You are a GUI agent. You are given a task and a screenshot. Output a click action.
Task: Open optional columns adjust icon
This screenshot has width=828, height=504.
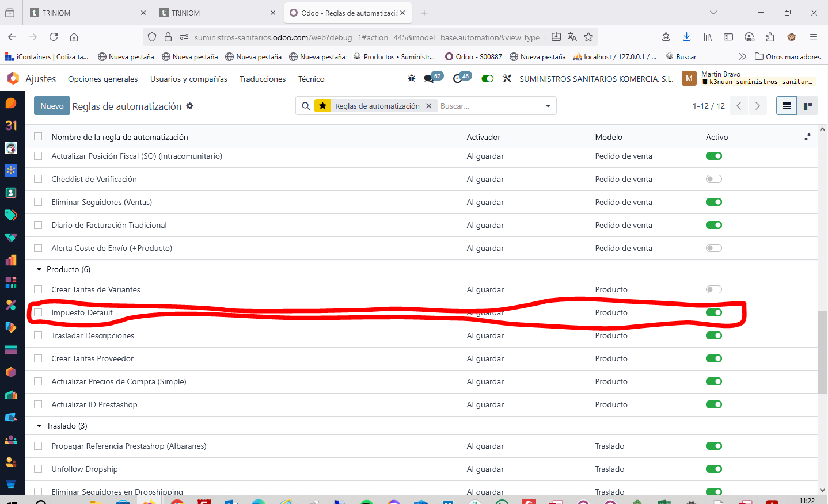tap(807, 137)
